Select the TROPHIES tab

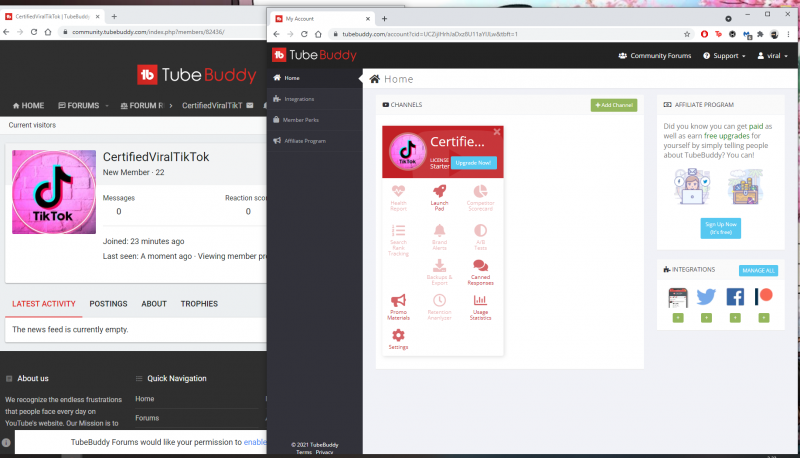tap(199, 304)
